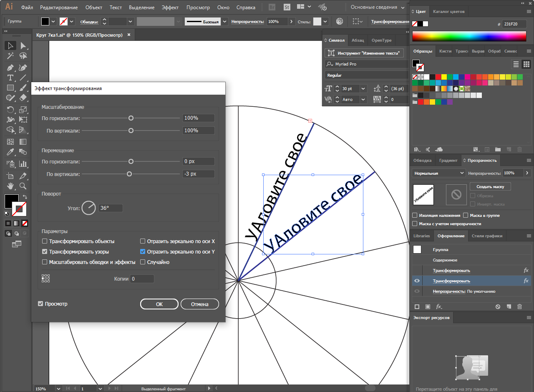Click the vertical move slider handle
This screenshot has height=392, width=534.
click(129, 174)
